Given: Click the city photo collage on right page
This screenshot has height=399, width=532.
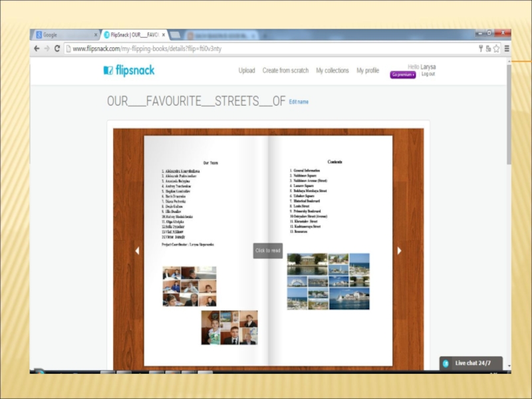Looking at the screenshot, I should click(328, 281).
